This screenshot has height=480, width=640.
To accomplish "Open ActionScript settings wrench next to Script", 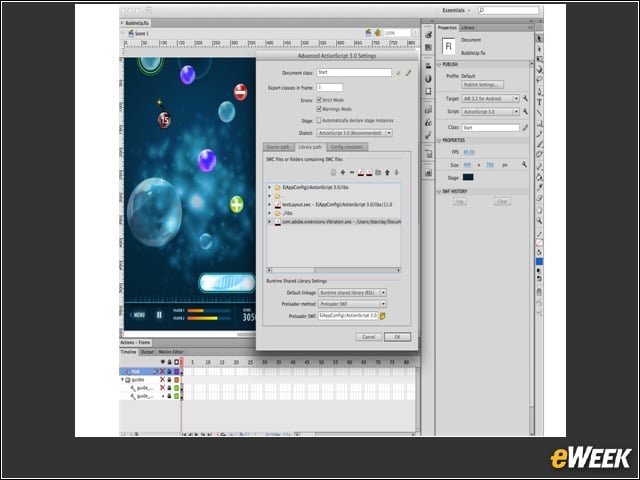I will (525, 111).
